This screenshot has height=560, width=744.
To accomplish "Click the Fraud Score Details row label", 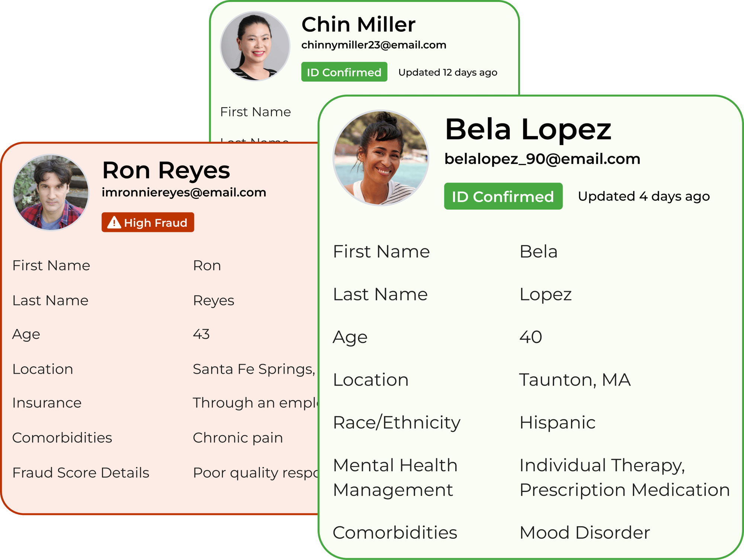I will point(81,473).
